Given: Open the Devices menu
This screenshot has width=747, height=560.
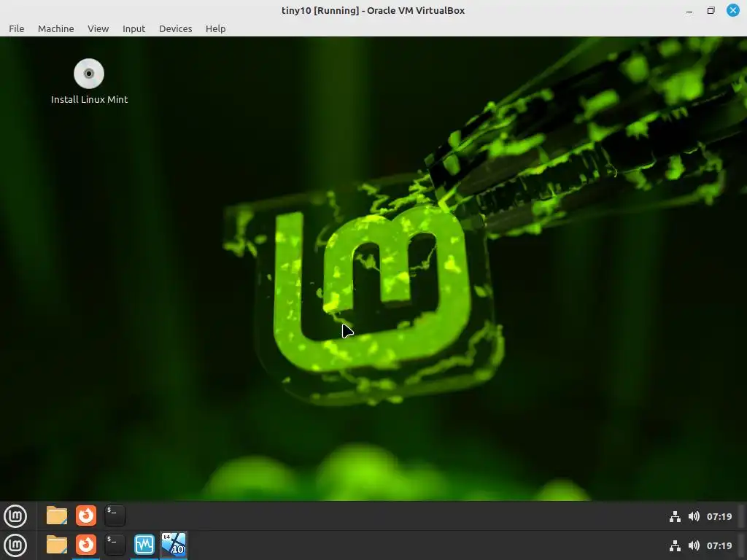Looking at the screenshot, I should tap(175, 28).
